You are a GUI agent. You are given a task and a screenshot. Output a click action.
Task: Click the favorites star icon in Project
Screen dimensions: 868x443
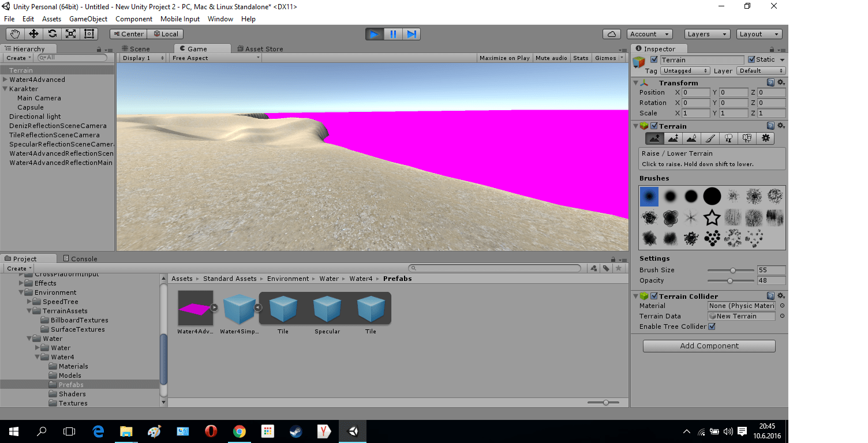pos(619,268)
